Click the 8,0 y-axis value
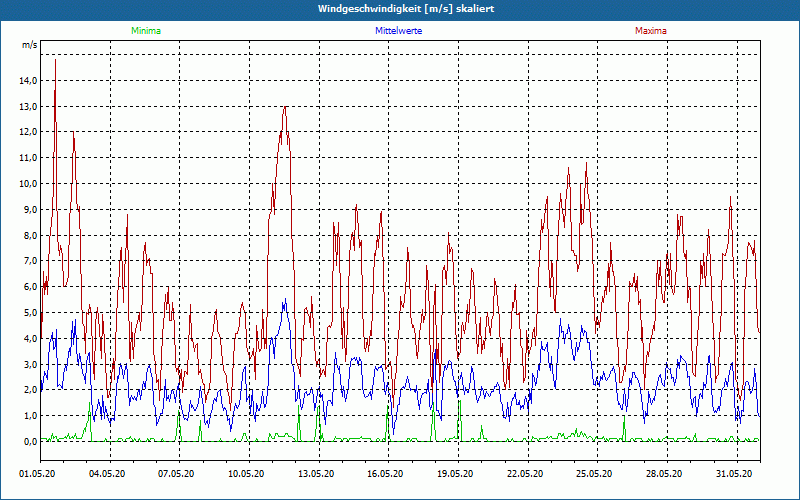The height and width of the screenshot is (500, 800). point(31,236)
